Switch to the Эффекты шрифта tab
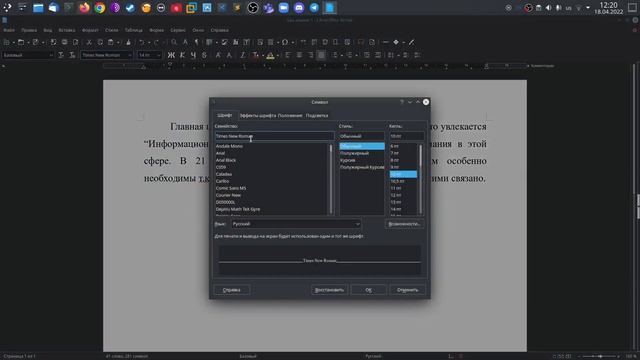Image resolution: width=640 pixels, height=360 pixels. (258, 116)
